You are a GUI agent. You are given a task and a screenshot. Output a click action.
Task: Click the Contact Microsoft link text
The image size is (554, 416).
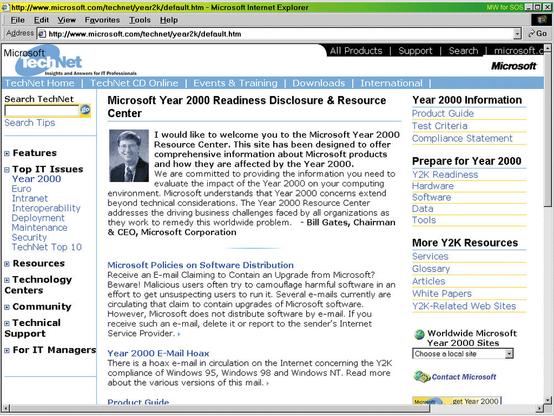(x=464, y=377)
